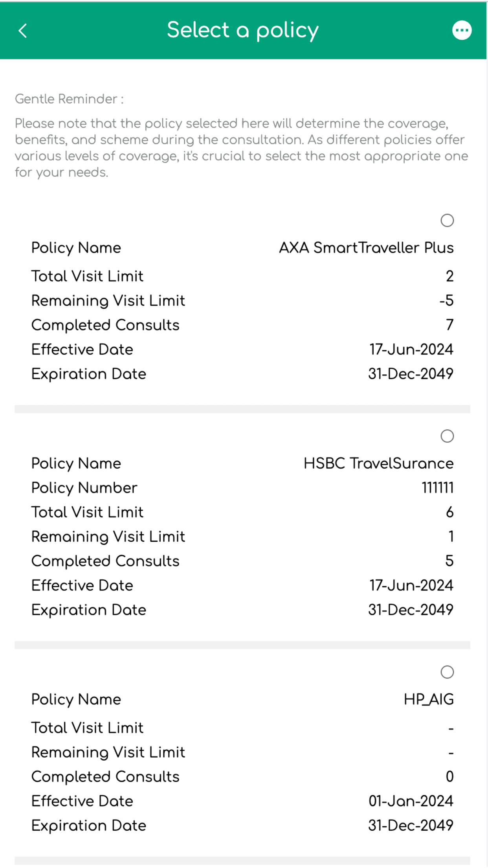
Task: Tap HP_AIG Expiration Date row
Action: (x=242, y=825)
